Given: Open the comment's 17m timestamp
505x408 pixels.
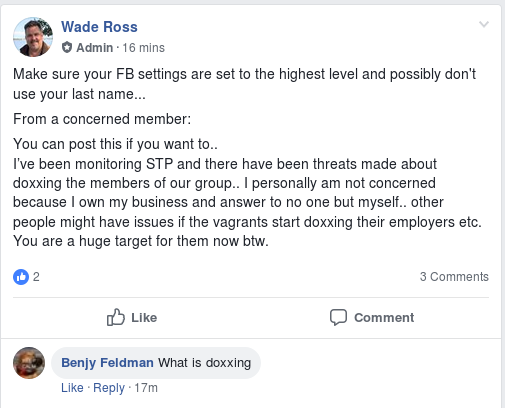Looking at the screenshot, I should (146, 388).
